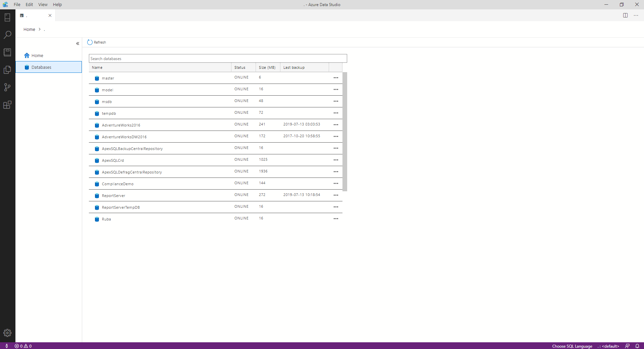Viewport: 644px width, 349px height.
Task: Open actions menu for model database
Action: click(336, 90)
